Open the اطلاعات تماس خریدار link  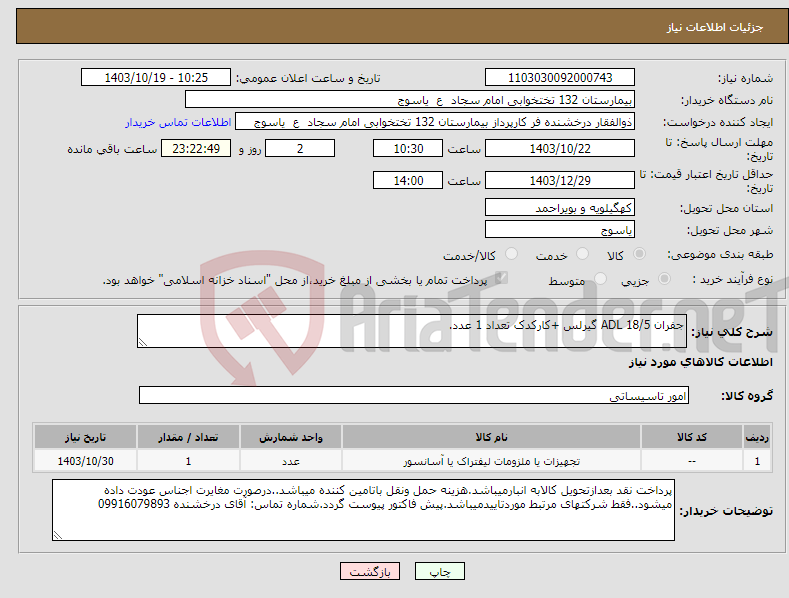click(178, 122)
